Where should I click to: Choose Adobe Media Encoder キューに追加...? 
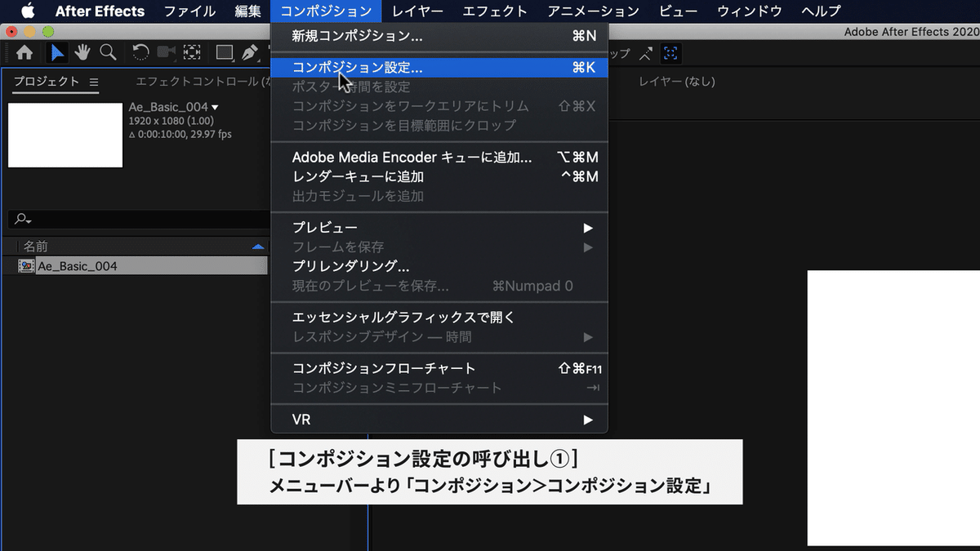tap(439, 157)
